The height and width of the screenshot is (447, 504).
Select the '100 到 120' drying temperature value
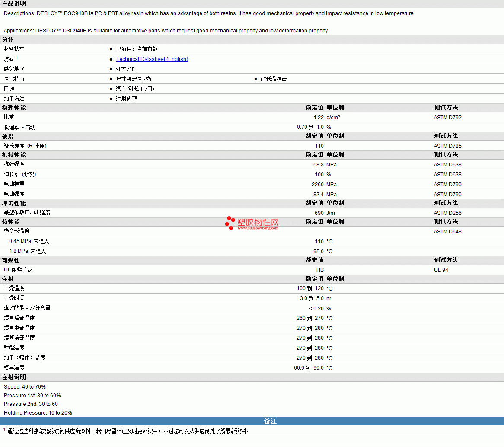pos(310,288)
